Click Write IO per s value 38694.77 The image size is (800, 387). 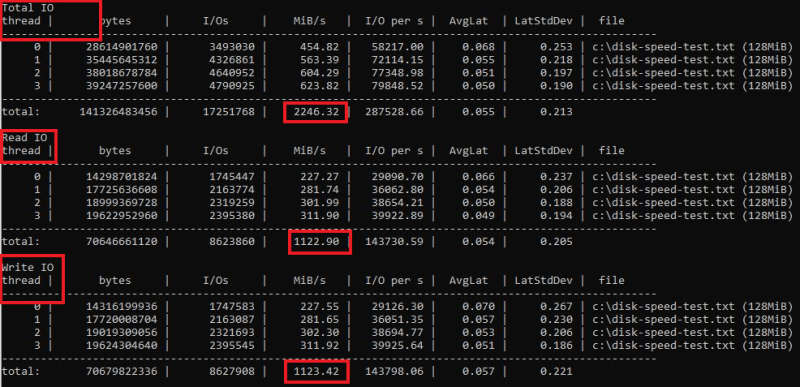click(x=398, y=332)
